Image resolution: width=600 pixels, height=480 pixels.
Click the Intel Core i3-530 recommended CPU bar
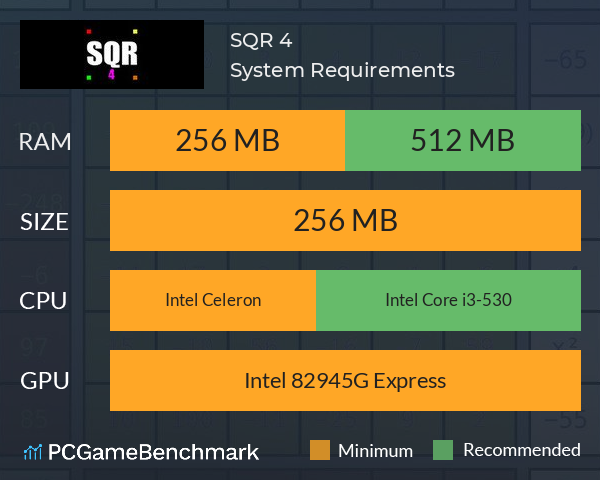coord(448,300)
